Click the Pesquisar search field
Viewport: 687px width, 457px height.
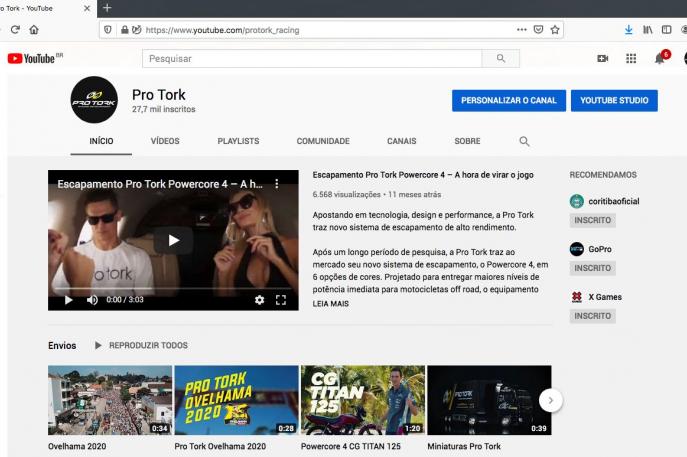click(312, 59)
